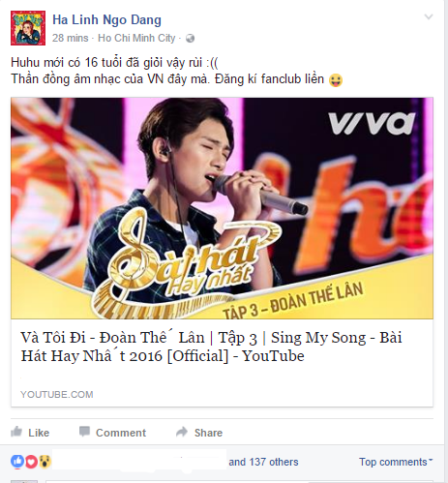Click the public globe privacy icon
This screenshot has width=448, height=483.
click(191, 39)
